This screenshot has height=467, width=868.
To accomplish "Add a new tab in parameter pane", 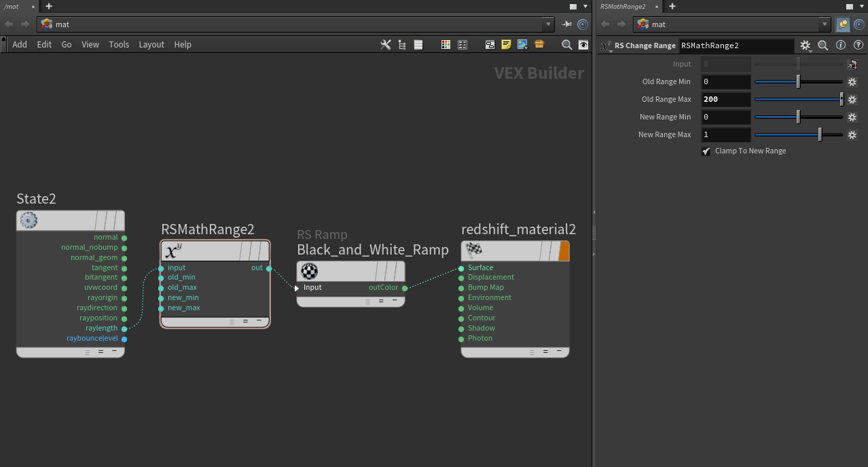I will (672, 6).
